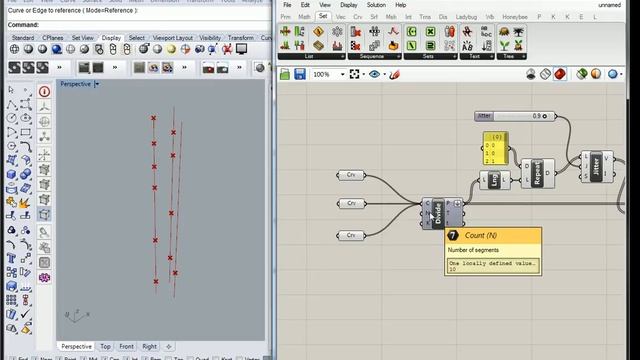Set wireframe display mode in Rhino
The height and width of the screenshot is (360, 640).
[x=14, y=49]
